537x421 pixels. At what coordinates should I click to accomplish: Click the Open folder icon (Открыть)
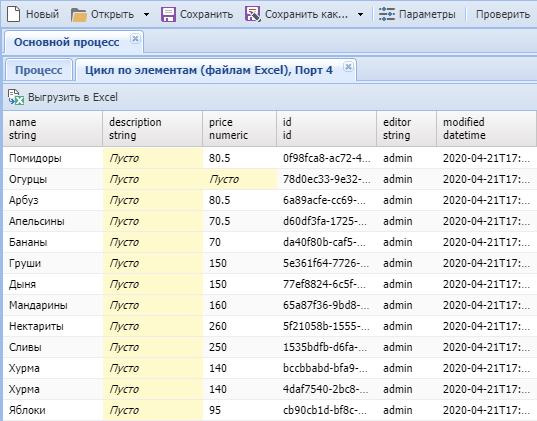(79, 15)
